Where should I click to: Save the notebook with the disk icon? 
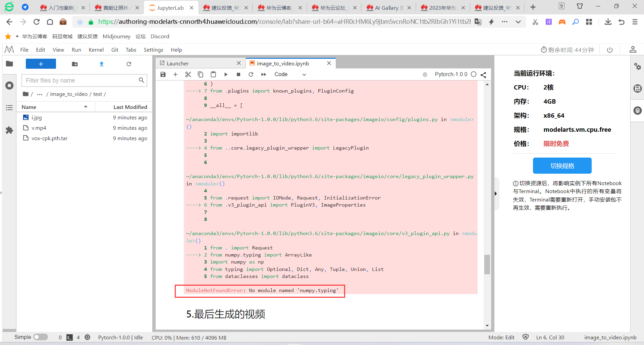(x=163, y=74)
